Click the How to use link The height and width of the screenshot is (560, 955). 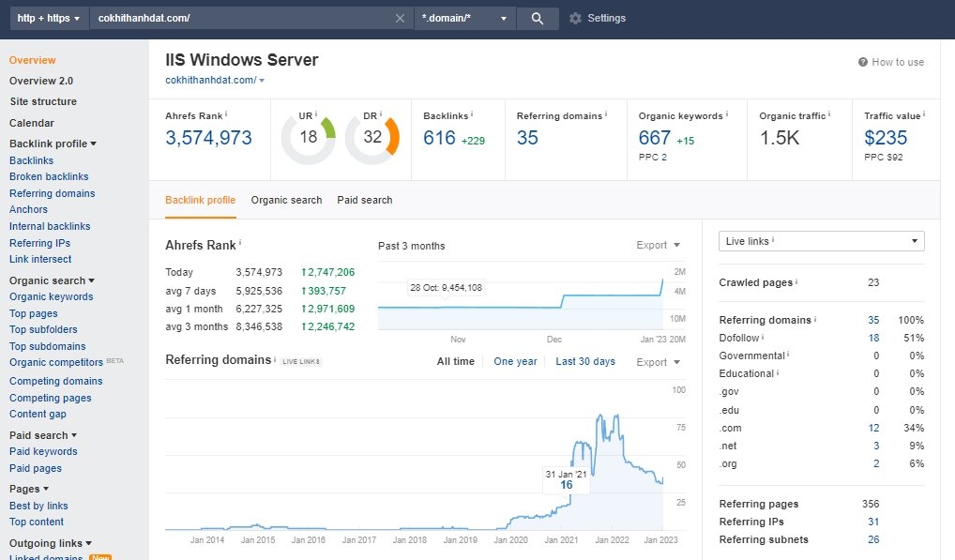coord(898,62)
